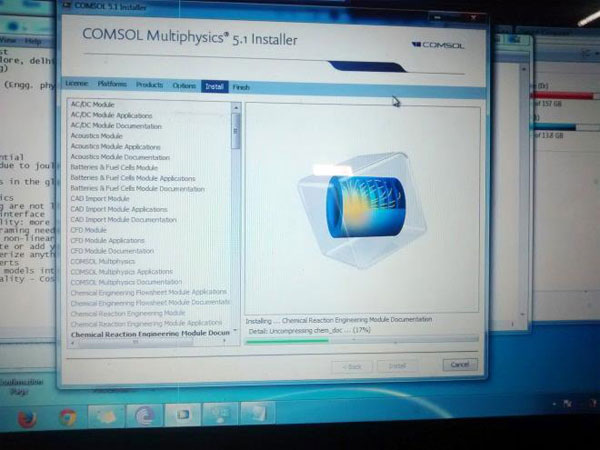Go to the Platforms step tab
The height and width of the screenshot is (450, 600).
112,84
